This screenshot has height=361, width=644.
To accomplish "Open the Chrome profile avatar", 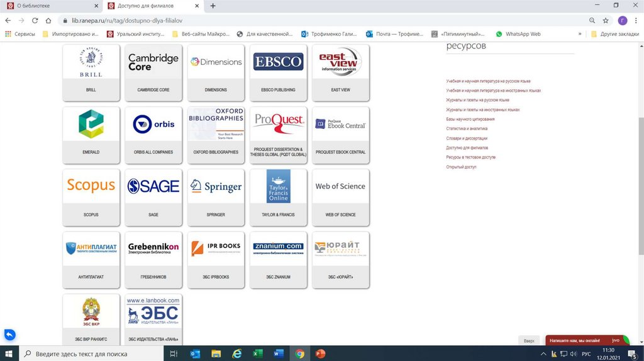I will (x=623, y=21).
